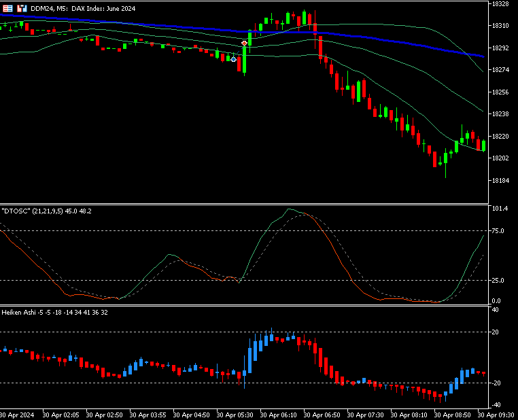518x420 pixels.
Task: Click the '30 Apr 06:10' time label
Action: (x=279, y=415)
